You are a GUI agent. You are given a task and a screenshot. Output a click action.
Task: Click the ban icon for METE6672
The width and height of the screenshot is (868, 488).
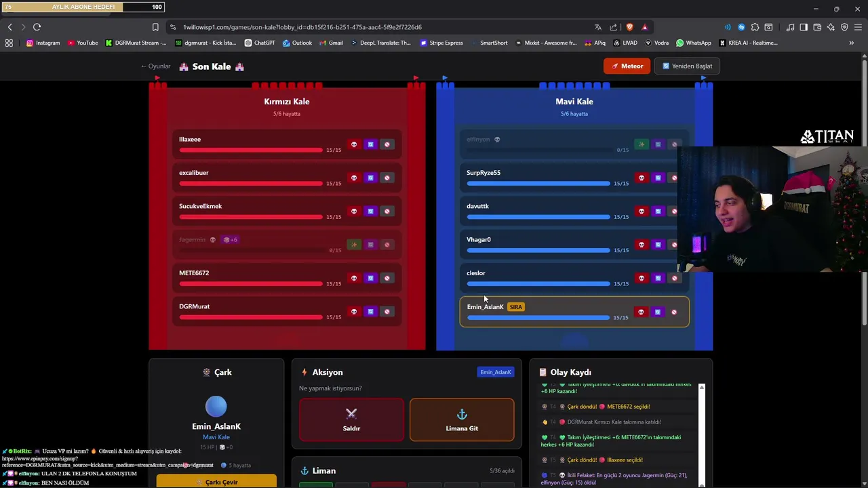(387, 278)
